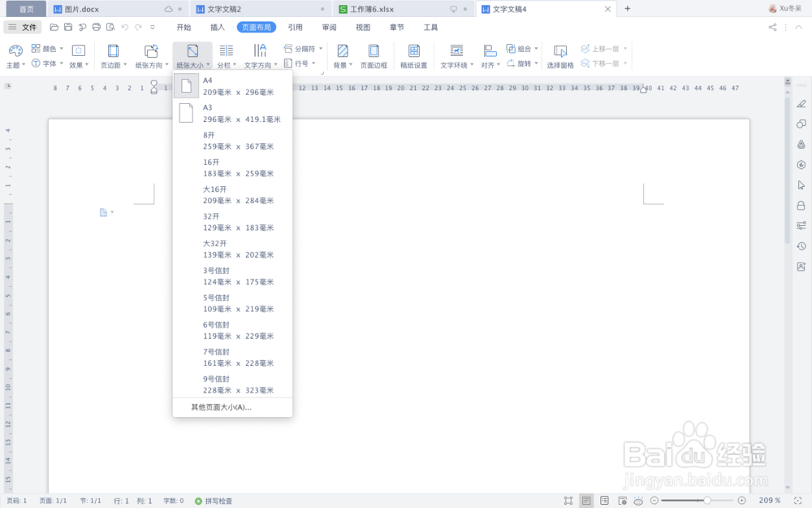Click the print preview icon
Image resolution: width=812 pixels, height=508 pixels.
click(x=110, y=27)
